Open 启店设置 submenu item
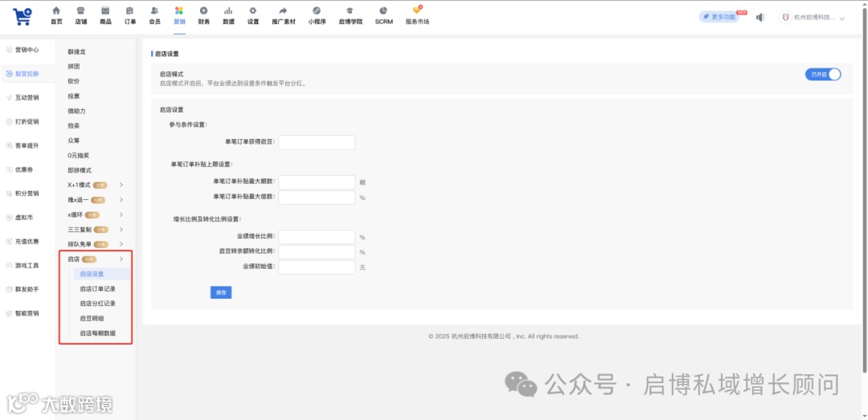This screenshot has height=420, width=868. (x=101, y=274)
